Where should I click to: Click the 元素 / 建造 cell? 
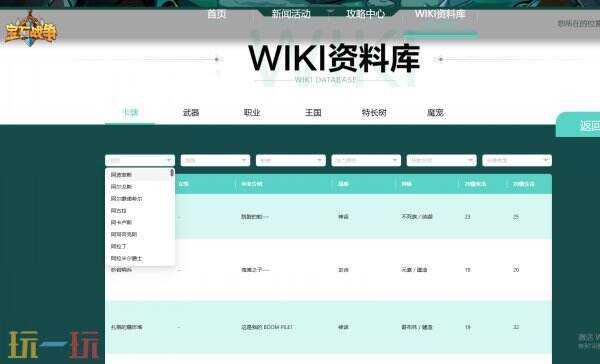click(414, 270)
